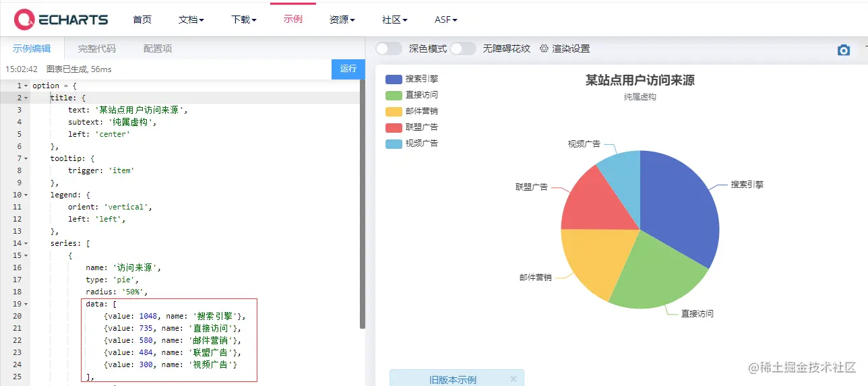This screenshot has height=386, width=868.
Task: Click code line orient: 'vertical'
Action: coord(111,207)
